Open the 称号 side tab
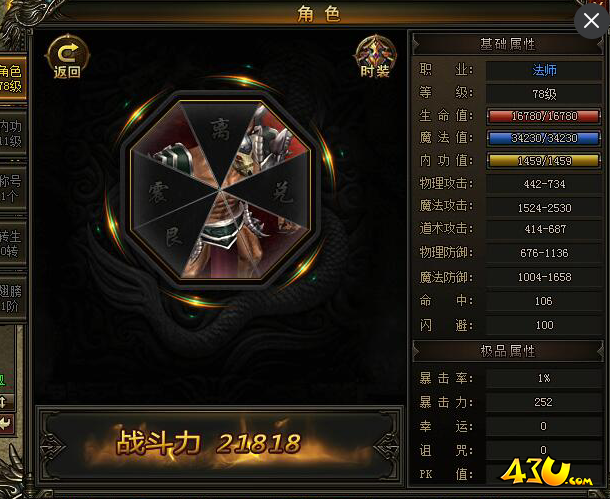Image resolution: width=610 pixels, height=499 pixels. (12, 188)
